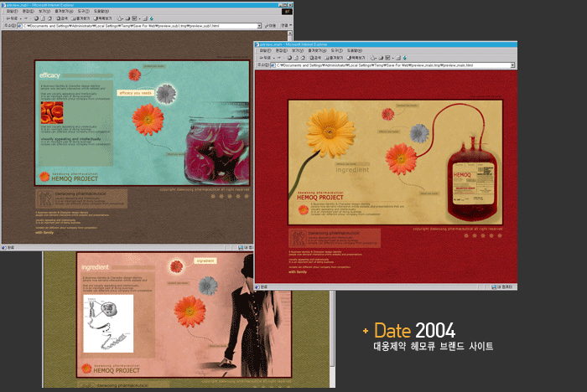Screen dimensions: 587x392
Task: Click the DNA sketch image on the pink page
Action: click(106, 322)
